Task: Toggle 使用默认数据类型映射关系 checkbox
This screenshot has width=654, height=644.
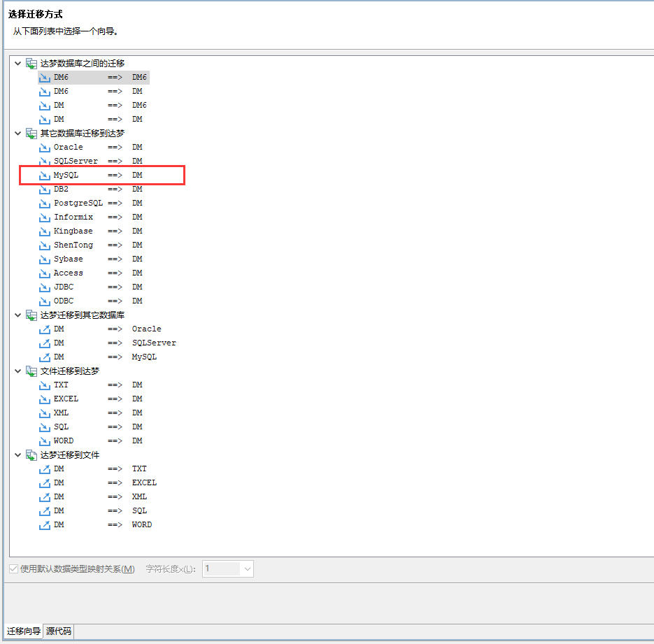Action: (x=14, y=569)
